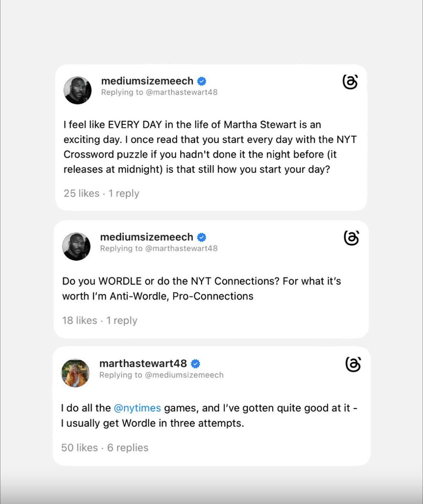423x504 pixels.
Task: View the 50 likes count
Action: (x=80, y=448)
